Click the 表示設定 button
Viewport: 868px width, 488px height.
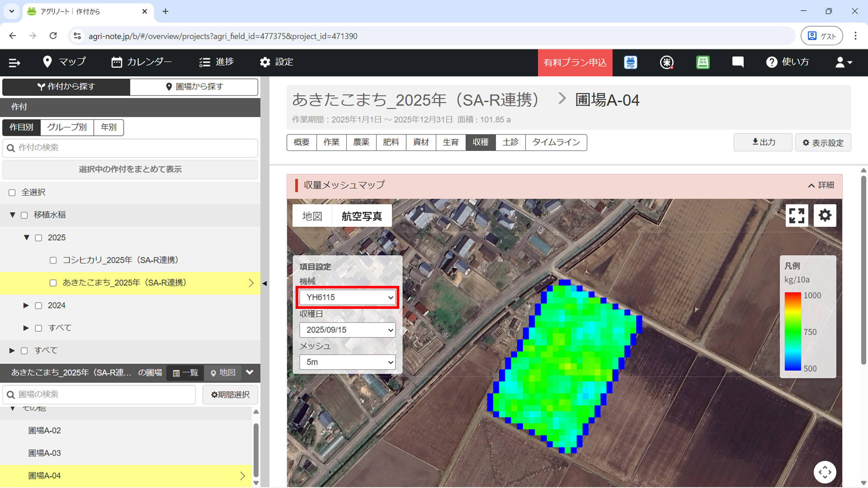[x=823, y=143]
